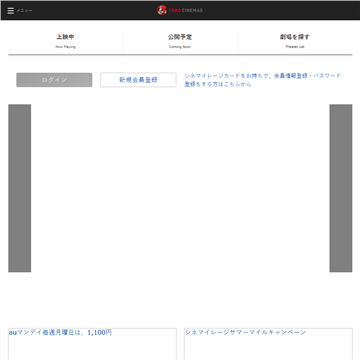Show the next carousel slide

pyautogui.click(x=341, y=188)
